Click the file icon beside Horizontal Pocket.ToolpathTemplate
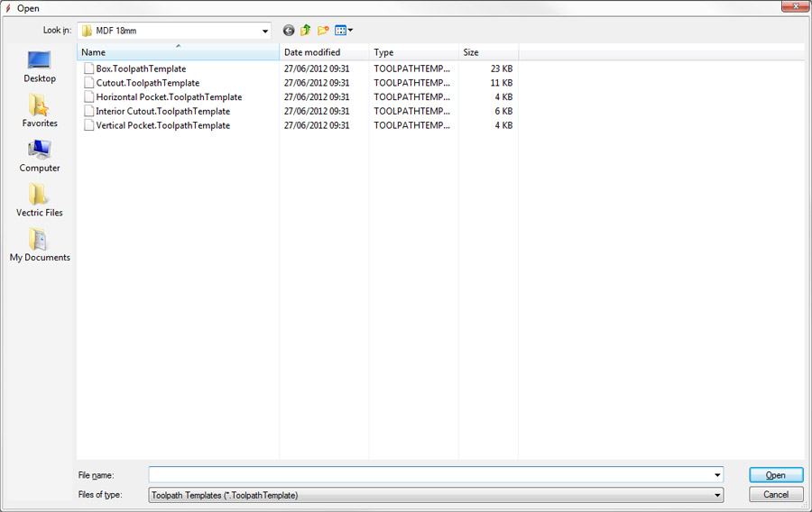Image resolution: width=812 pixels, height=512 pixels. click(88, 96)
